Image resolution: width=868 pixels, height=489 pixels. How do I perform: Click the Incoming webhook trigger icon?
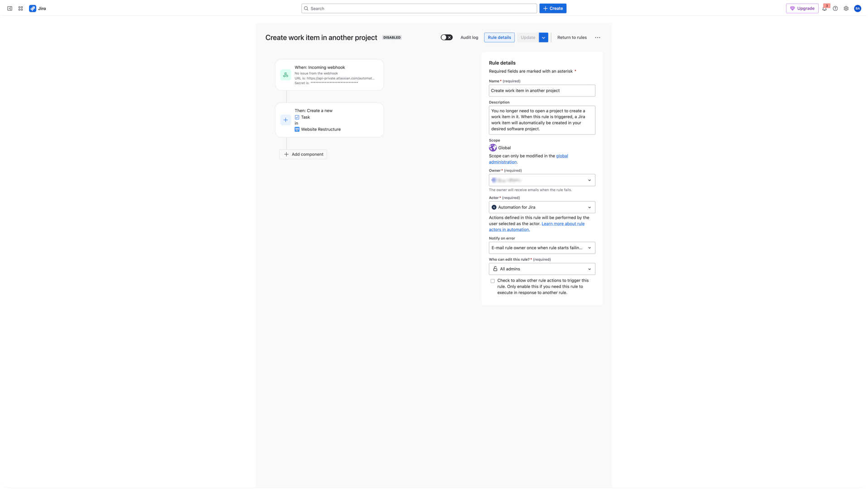[x=285, y=75]
